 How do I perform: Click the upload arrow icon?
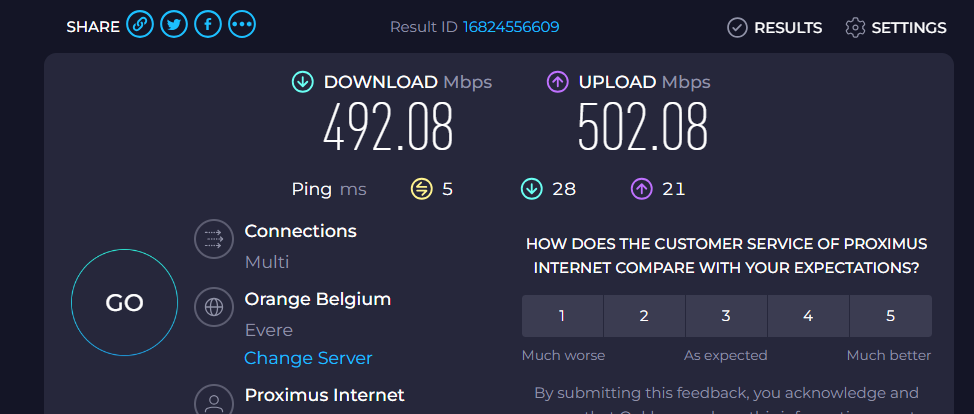tap(558, 82)
